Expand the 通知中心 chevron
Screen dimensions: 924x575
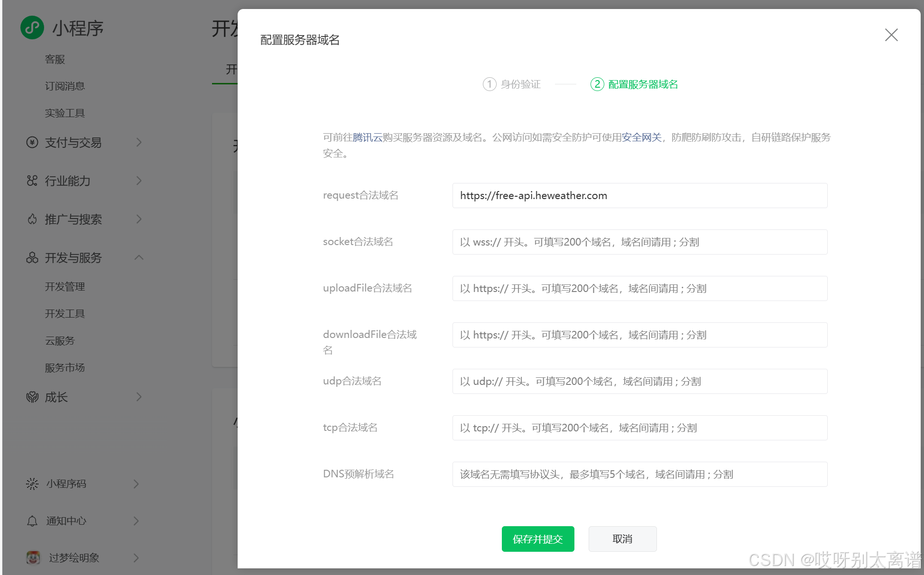point(136,520)
